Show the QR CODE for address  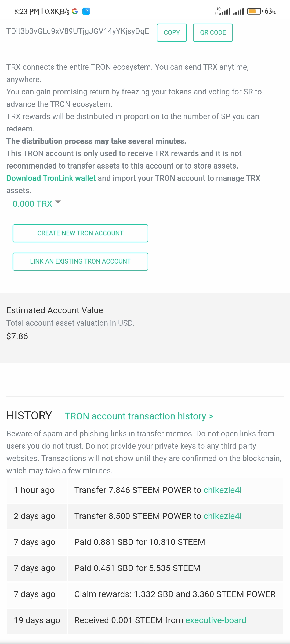(213, 32)
